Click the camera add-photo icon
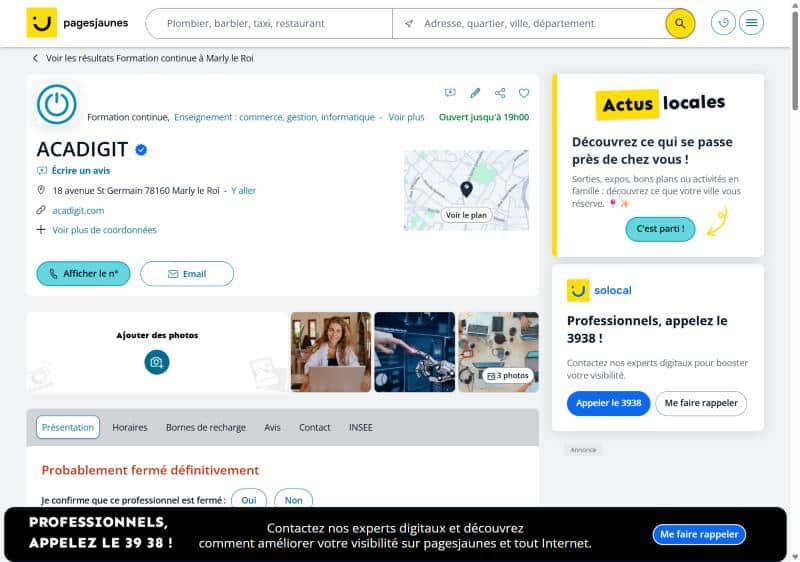Viewport: 800px width, 562px height. [x=157, y=362]
